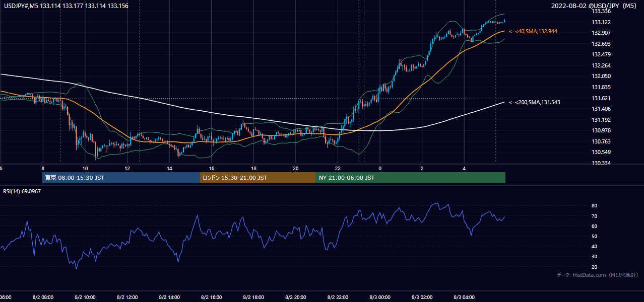Click hour label 22 under the price chart

click(x=338, y=168)
